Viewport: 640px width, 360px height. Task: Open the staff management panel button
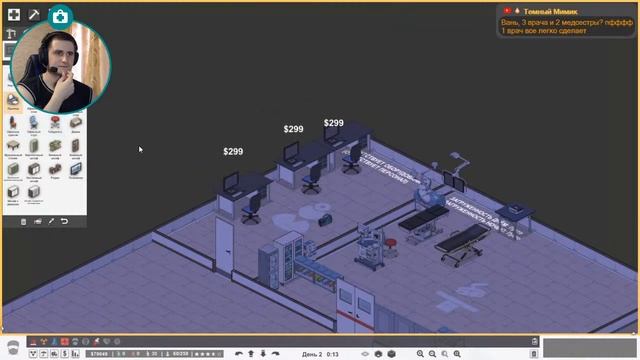[x=54, y=354]
